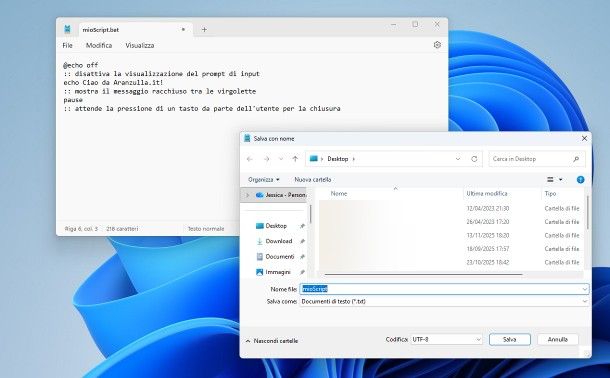Image resolution: width=610 pixels, height=378 pixels.
Task: Expand the address bar history dropdown
Action: point(458,159)
